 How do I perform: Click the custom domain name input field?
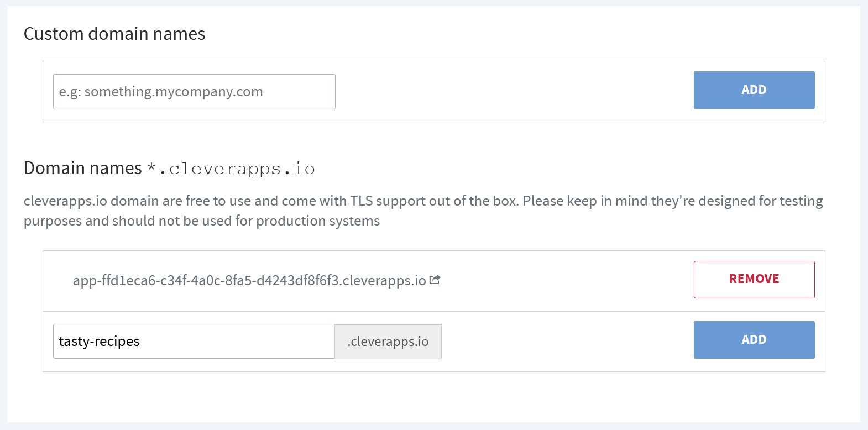194,92
